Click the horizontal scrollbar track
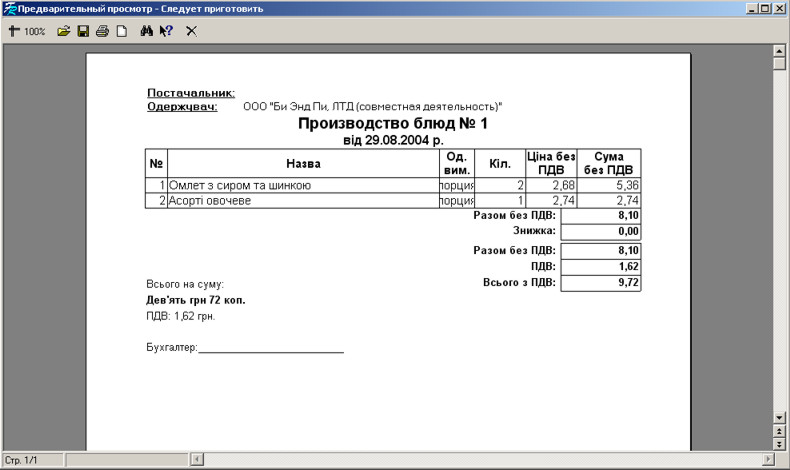790x470 pixels. [x=480, y=459]
